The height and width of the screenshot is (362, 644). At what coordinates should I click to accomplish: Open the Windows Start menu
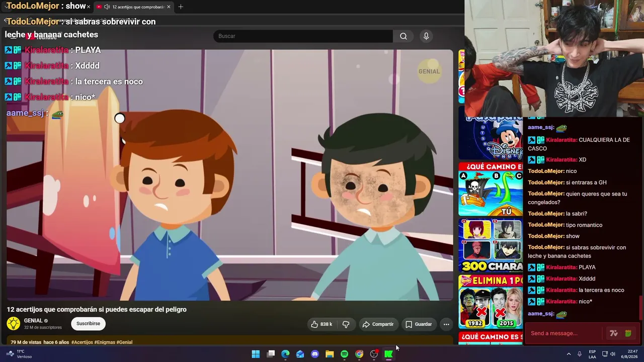(256, 354)
